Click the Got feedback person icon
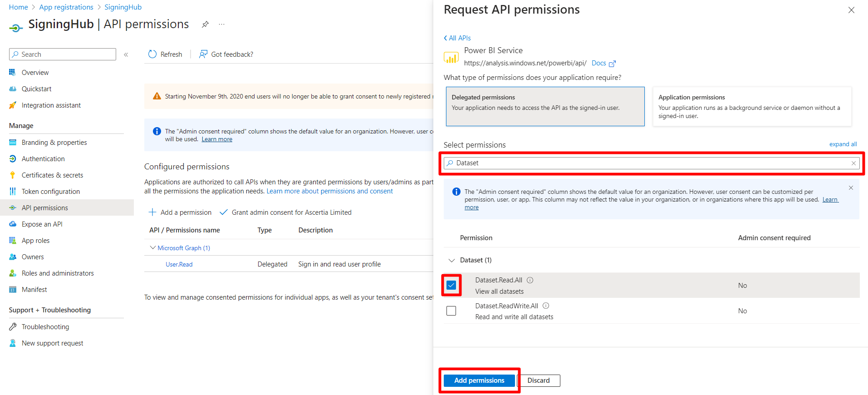This screenshot has width=868, height=395. [x=203, y=54]
